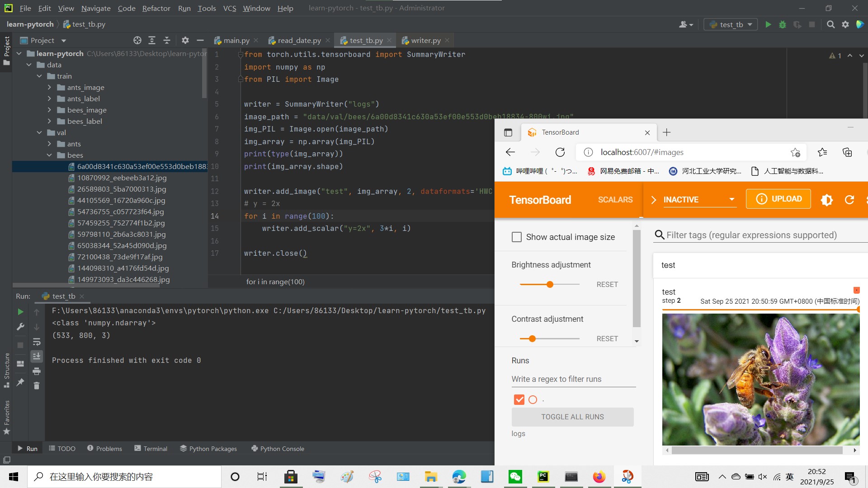Open the Refactor menu
The image size is (868, 488).
click(156, 8)
